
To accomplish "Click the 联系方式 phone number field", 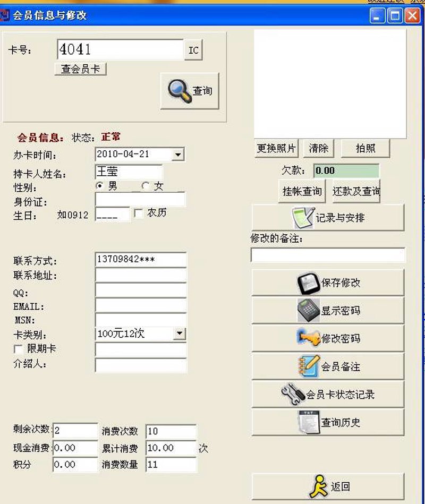I will [x=141, y=260].
